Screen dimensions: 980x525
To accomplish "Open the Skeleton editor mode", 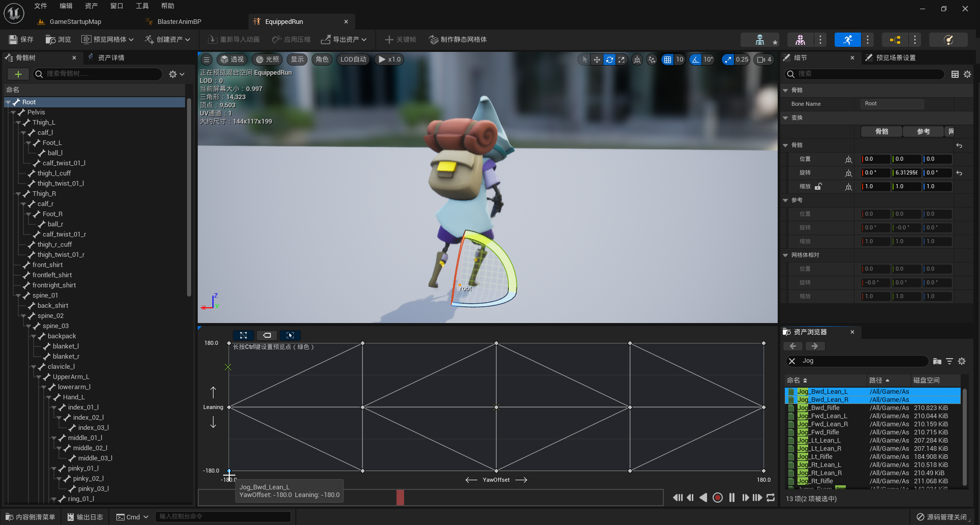I will [759, 40].
